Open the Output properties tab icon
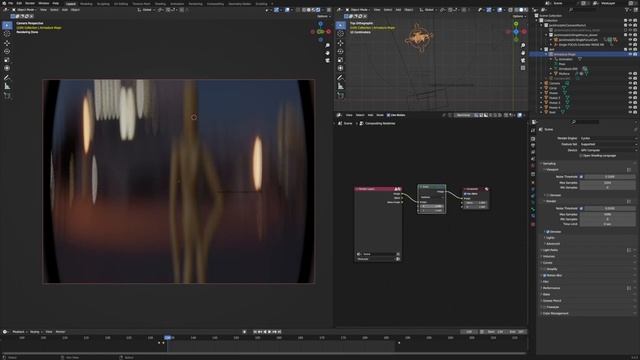The height and width of the screenshot is (360, 640). pos(533,146)
